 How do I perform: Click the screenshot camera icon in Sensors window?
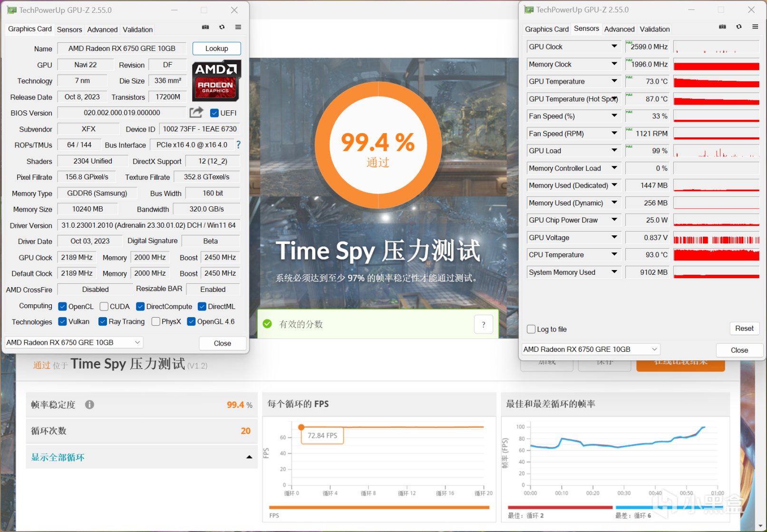click(x=722, y=27)
